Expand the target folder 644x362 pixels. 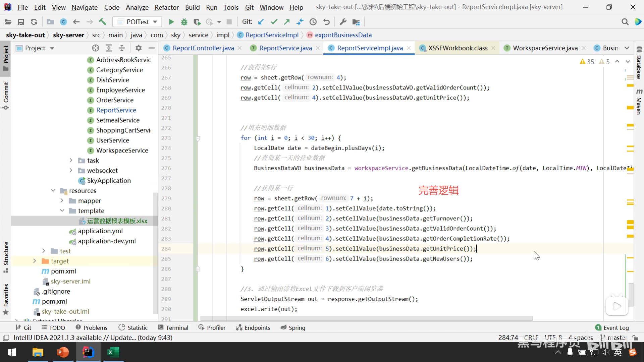coord(35,261)
